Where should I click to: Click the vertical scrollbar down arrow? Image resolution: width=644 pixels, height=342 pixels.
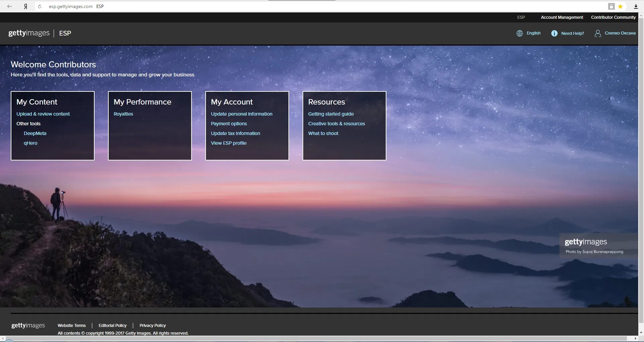pyautogui.click(x=641, y=333)
